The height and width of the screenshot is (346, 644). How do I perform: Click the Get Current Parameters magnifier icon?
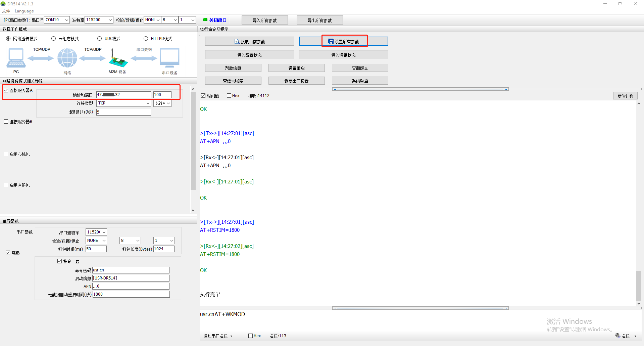click(237, 42)
